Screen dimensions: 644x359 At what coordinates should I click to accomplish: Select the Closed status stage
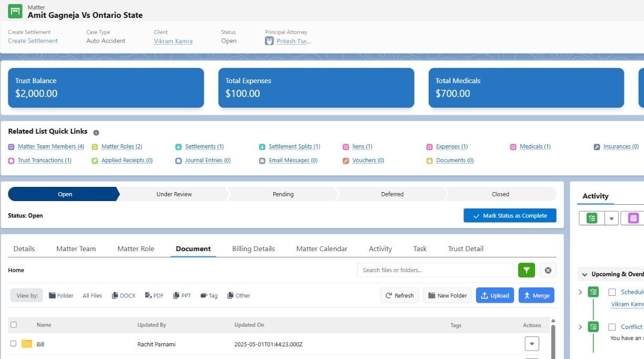500,194
